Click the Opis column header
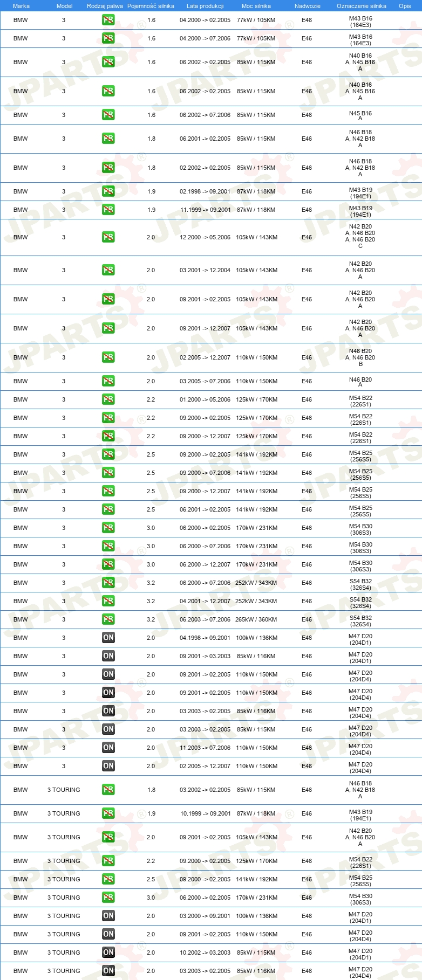The width and height of the screenshot is (422, 980). pyautogui.click(x=405, y=6)
